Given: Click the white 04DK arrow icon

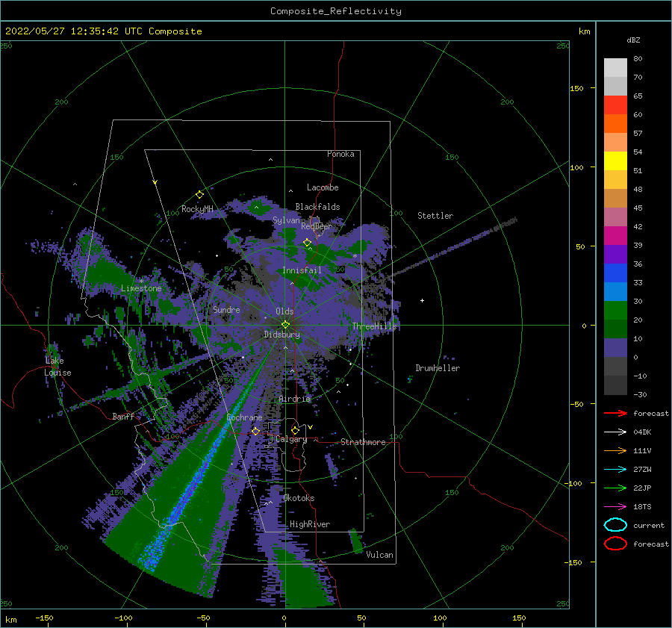Looking at the screenshot, I should [x=615, y=432].
